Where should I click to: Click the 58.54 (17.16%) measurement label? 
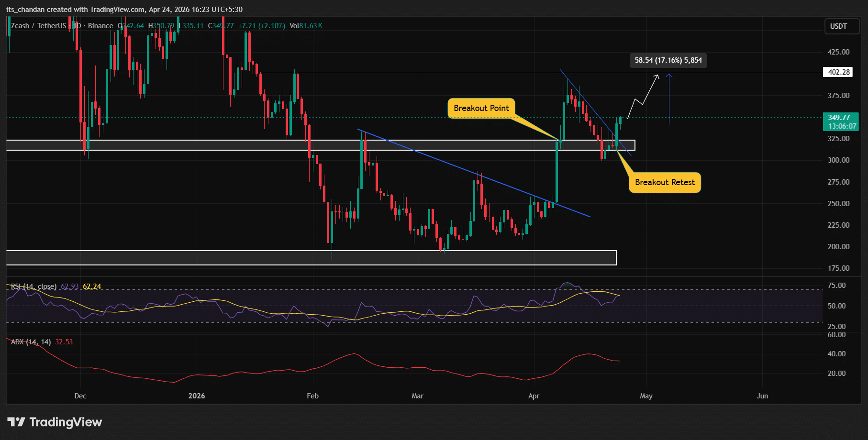pos(668,60)
